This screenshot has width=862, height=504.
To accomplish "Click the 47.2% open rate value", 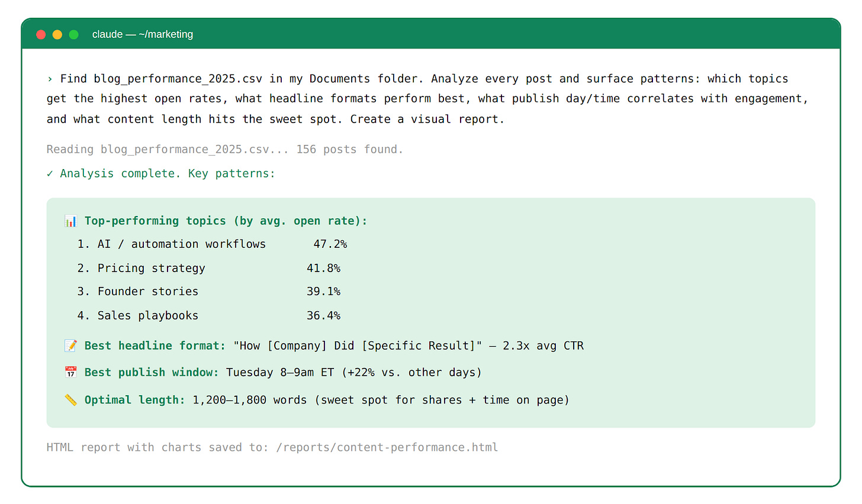I will pos(330,244).
